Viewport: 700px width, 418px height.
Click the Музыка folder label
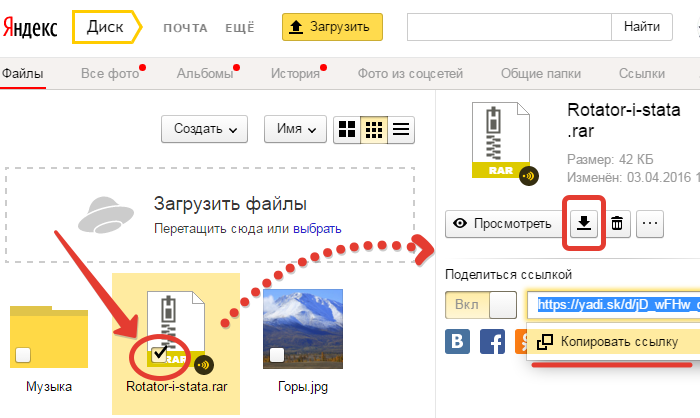(x=49, y=386)
